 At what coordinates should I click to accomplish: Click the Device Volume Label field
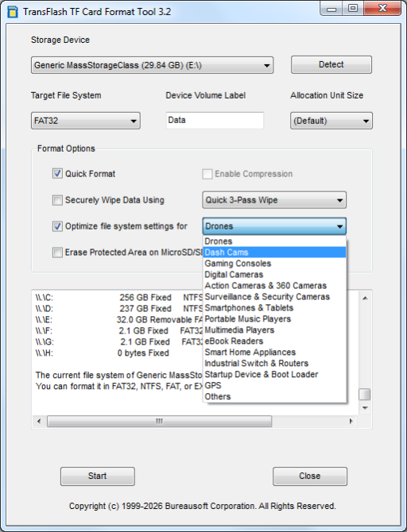[x=215, y=121]
